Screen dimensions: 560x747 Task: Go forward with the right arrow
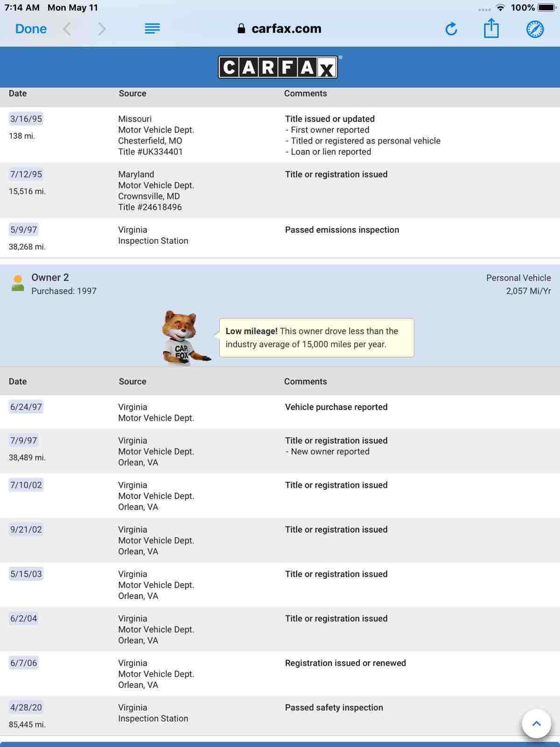coord(102,29)
